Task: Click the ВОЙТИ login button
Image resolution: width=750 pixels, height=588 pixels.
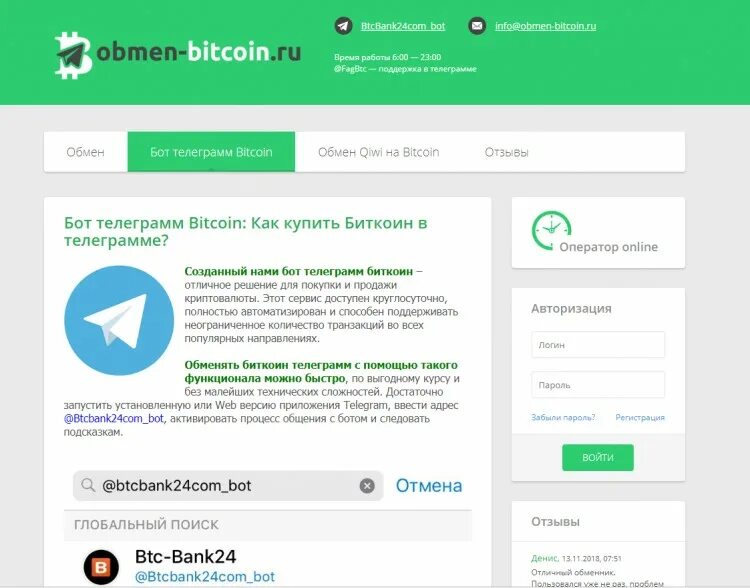Action: [x=598, y=457]
